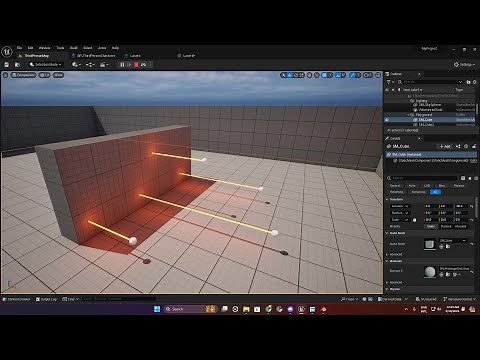Image resolution: width=480 pixels, height=360 pixels.
Task: Open File Explorer from the taskbar
Action: pos(246,309)
